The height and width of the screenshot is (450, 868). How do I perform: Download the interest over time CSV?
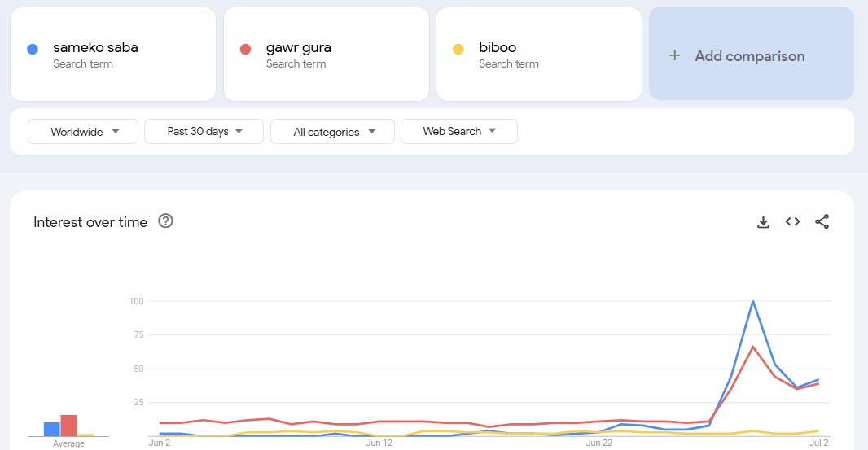(763, 222)
